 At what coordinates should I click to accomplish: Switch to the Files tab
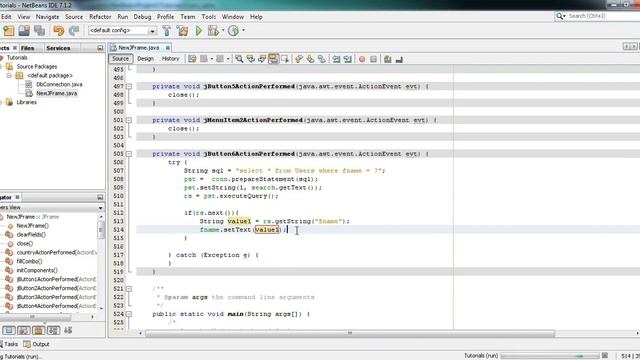[x=27, y=48]
